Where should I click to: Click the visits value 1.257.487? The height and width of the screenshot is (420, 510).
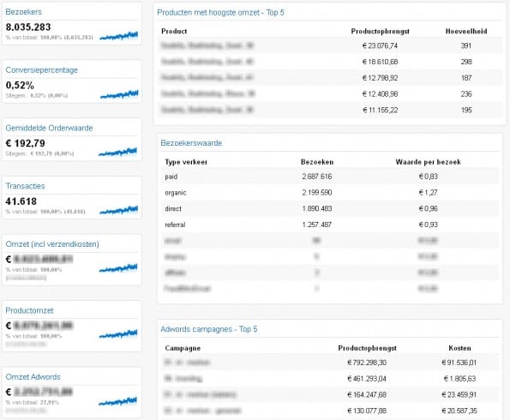pyautogui.click(x=317, y=225)
